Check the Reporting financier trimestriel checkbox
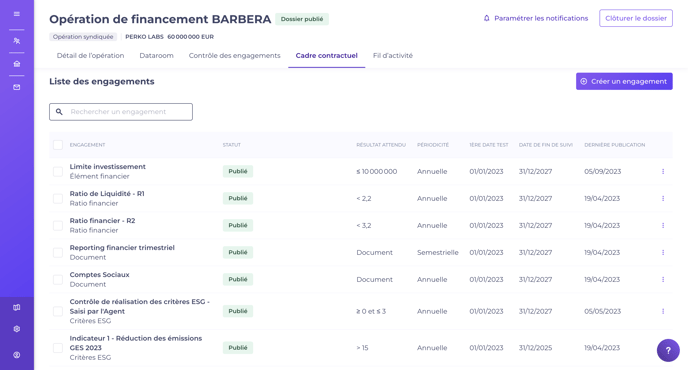Viewport: 688px width, 370px height. click(x=58, y=252)
